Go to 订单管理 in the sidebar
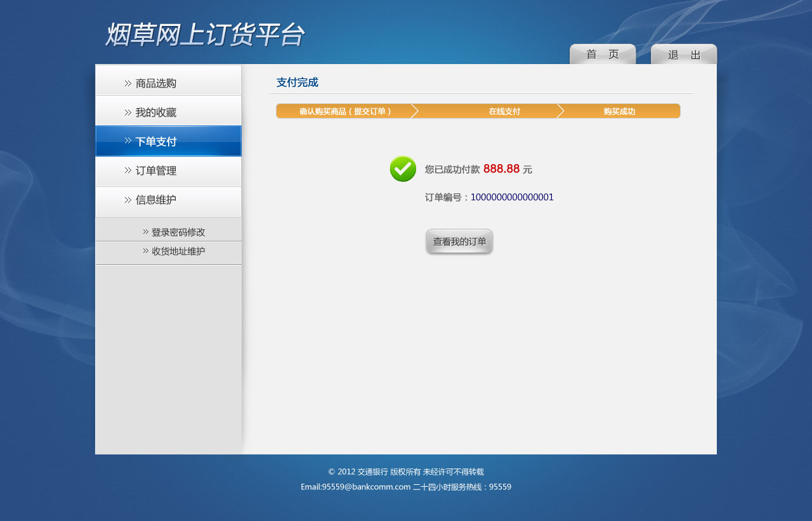This screenshot has height=521, width=812. click(168, 171)
